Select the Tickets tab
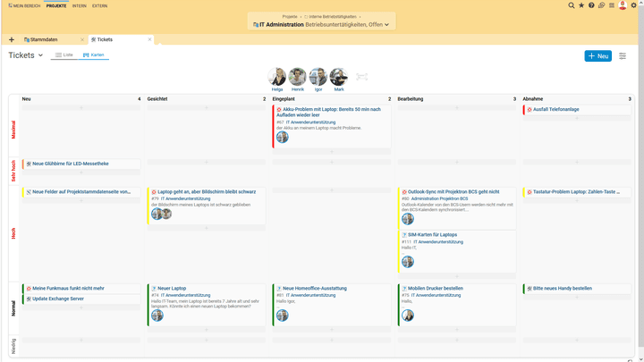This screenshot has height=362, width=644. tap(105, 39)
